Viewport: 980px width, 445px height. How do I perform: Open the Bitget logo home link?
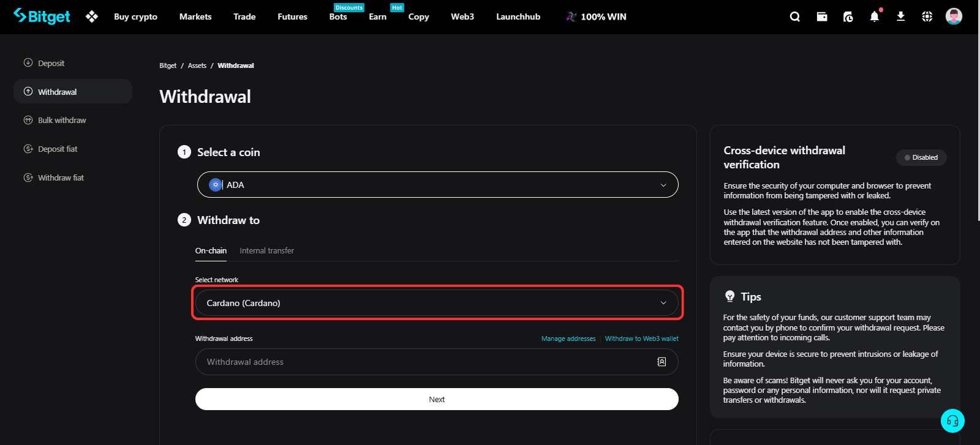[42, 17]
